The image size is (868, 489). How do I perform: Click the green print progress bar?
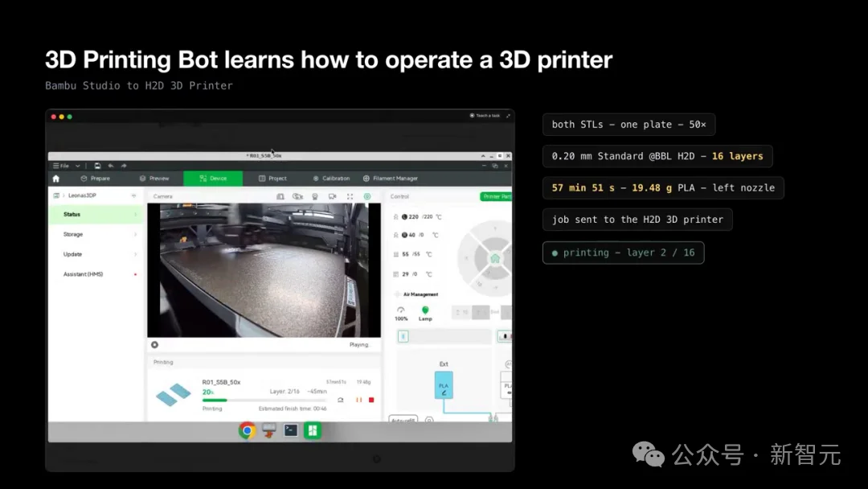pos(264,400)
